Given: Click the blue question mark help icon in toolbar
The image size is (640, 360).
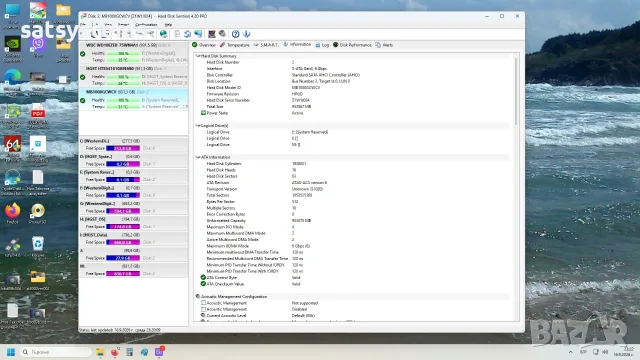Looking at the screenshot, I should (236, 34).
